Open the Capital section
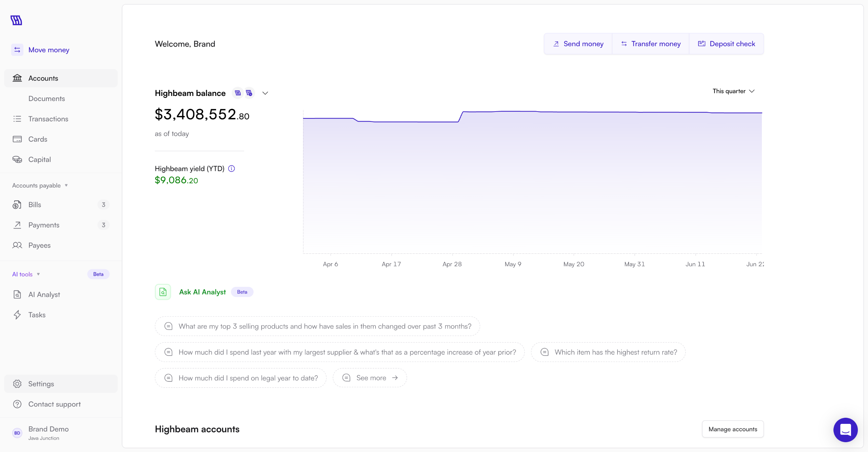Image resolution: width=868 pixels, height=452 pixels. 39,159
